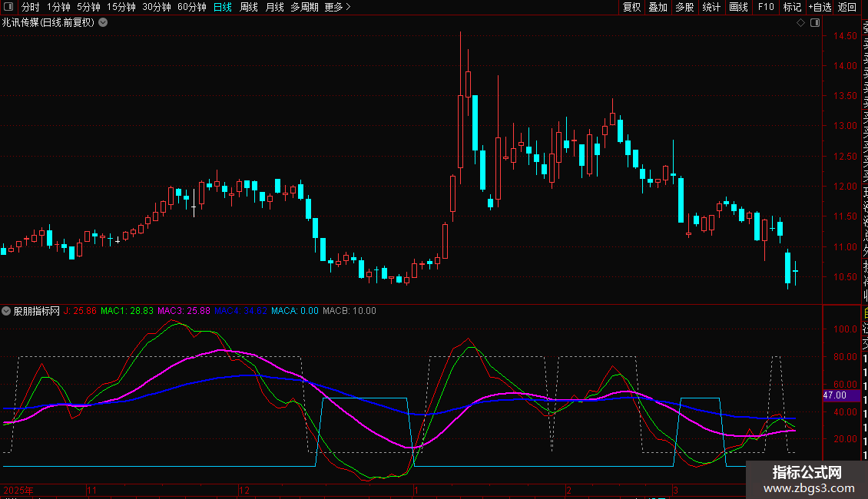Screen dimensions: 868x499
Task: Click the 返回 back button
Action: coord(847,7)
